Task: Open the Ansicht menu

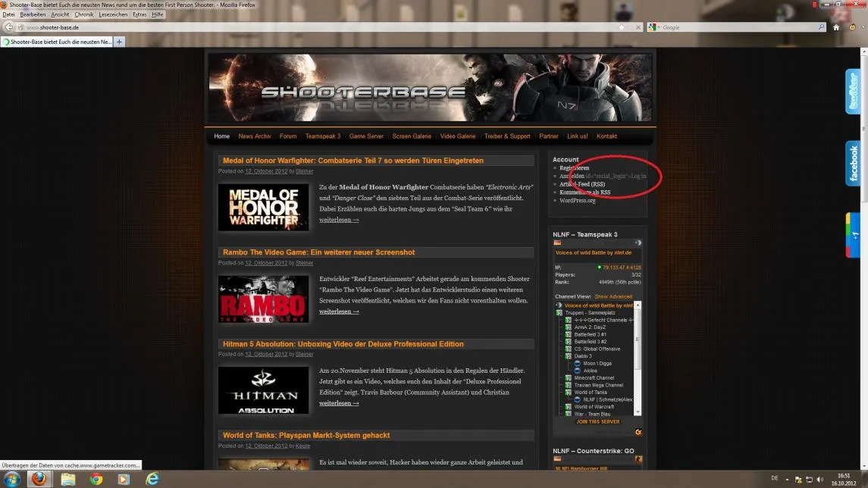Action: click(60, 14)
